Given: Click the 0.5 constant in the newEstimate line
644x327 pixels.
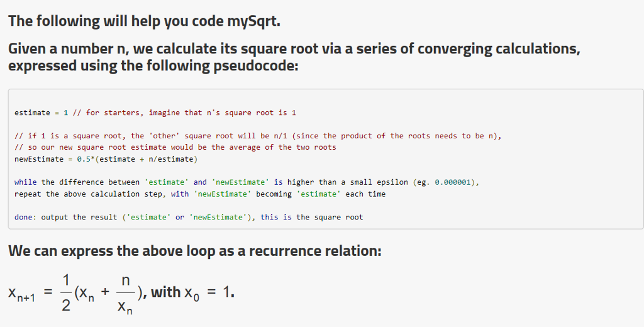Looking at the screenshot, I should point(84,159).
